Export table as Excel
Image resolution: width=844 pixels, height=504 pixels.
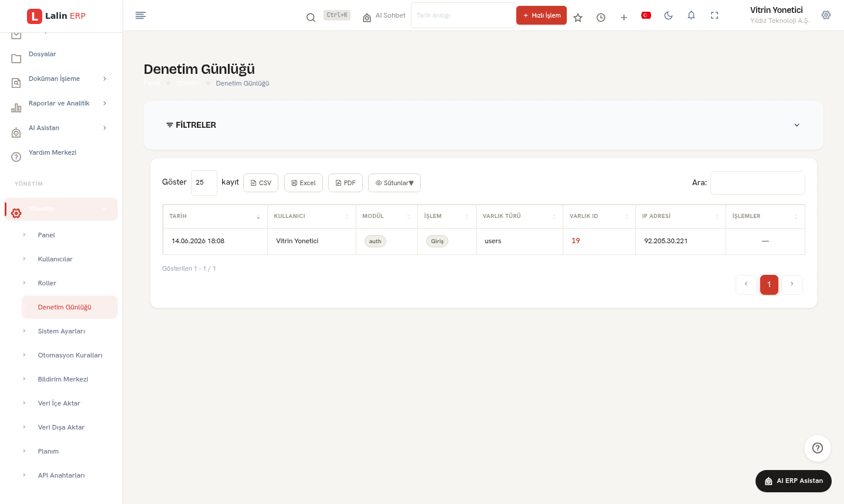click(x=304, y=183)
